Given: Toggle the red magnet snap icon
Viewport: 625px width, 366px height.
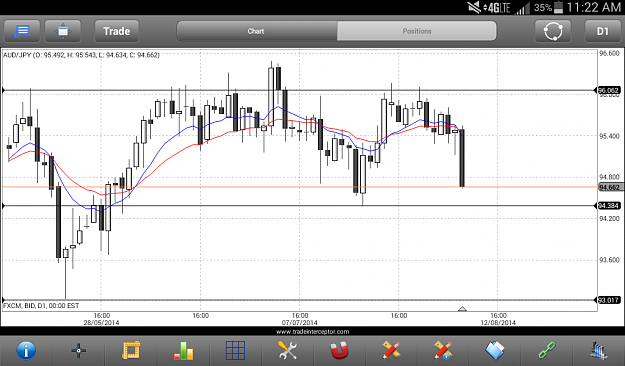Looking at the screenshot, I should click(x=340, y=351).
